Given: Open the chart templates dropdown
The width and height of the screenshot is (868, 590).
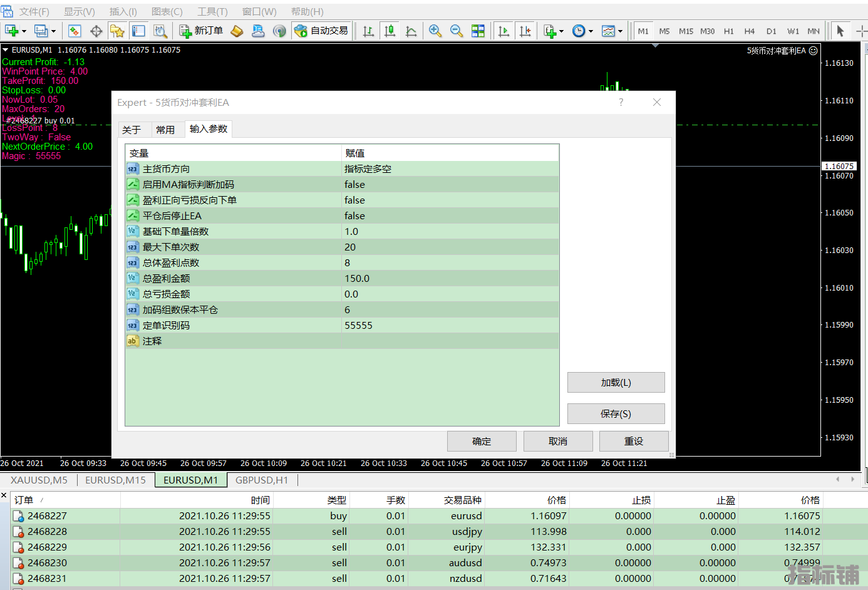Looking at the screenshot, I should [620, 31].
